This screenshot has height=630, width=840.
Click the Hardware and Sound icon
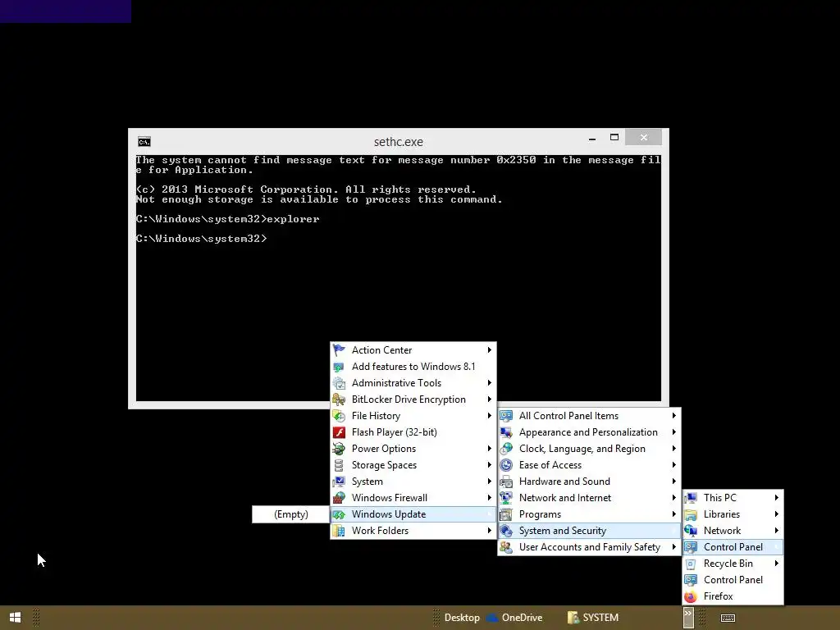(505, 482)
